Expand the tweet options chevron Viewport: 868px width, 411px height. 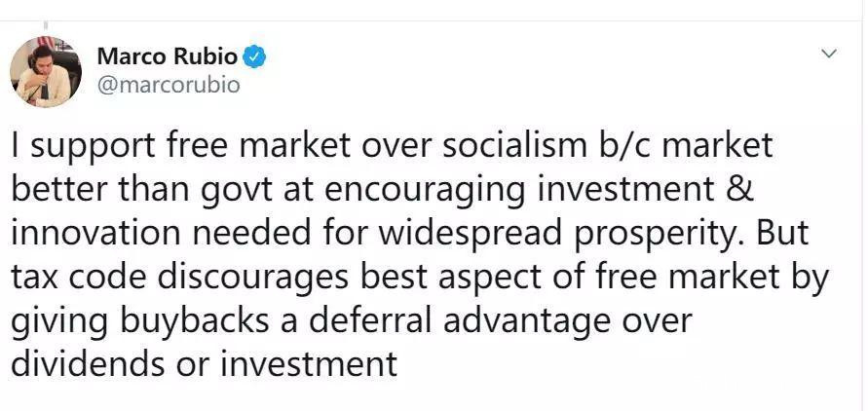(x=829, y=54)
